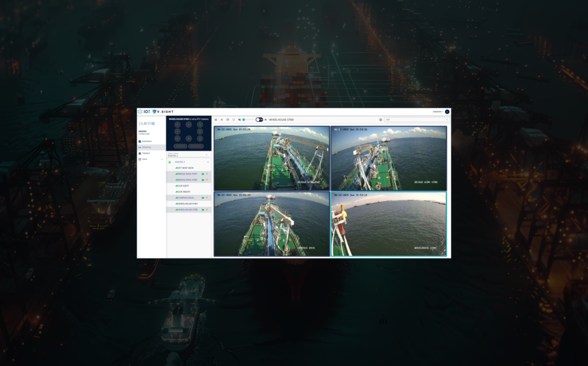Collapse the KANTEK 2 camera list

point(207,162)
